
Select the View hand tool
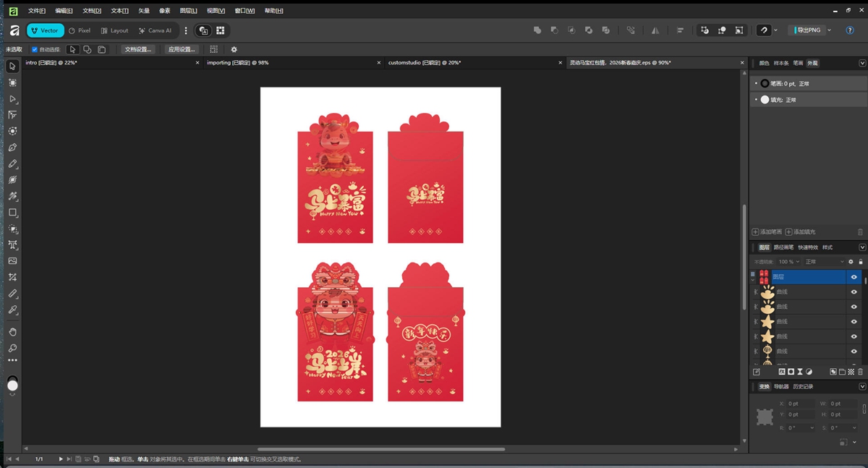click(x=12, y=332)
